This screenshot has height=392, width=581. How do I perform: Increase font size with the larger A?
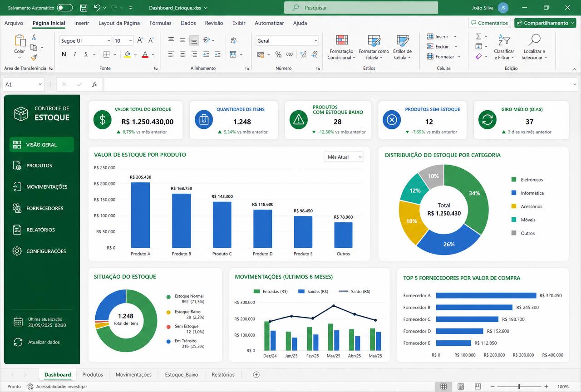pyautogui.click(x=140, y=40)
